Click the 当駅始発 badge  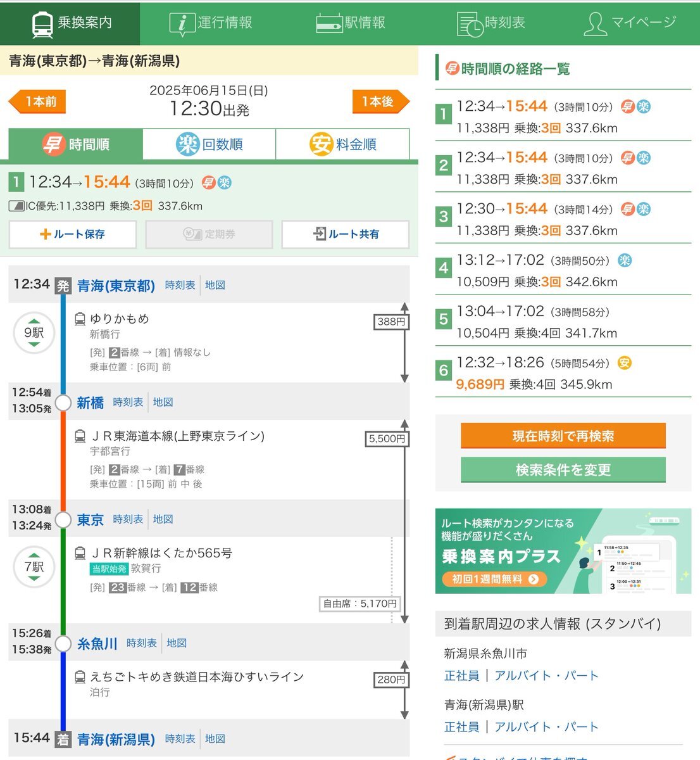tap(109, 569)
